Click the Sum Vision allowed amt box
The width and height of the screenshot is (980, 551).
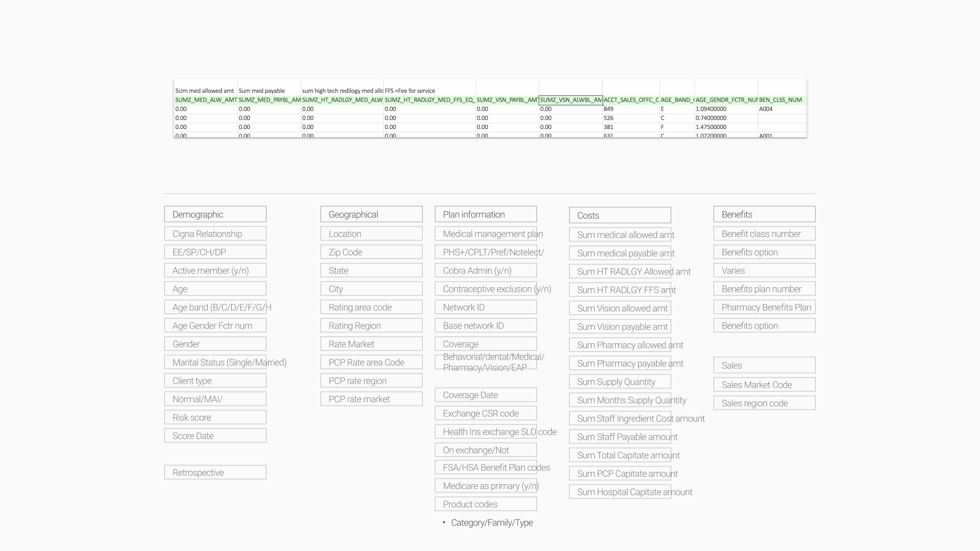[x=620, y=308]
